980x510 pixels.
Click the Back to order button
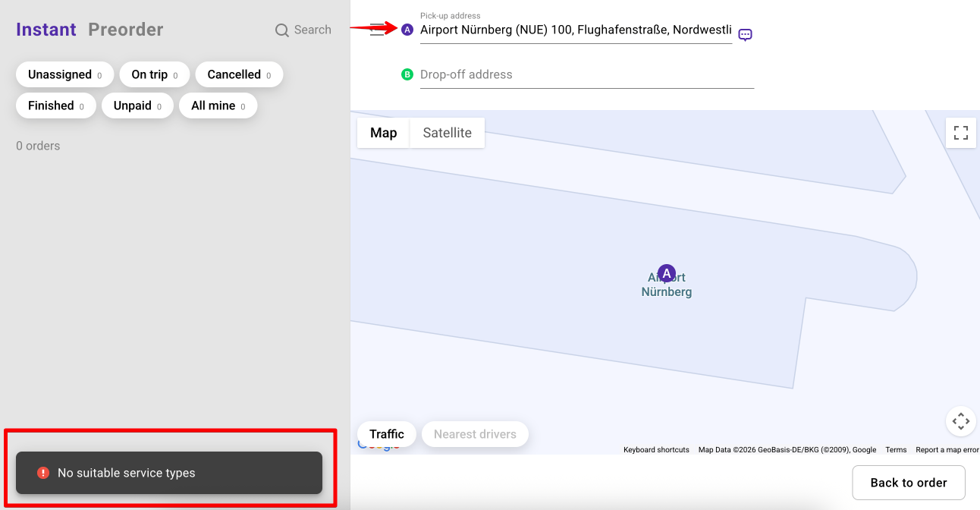[909, 483]
